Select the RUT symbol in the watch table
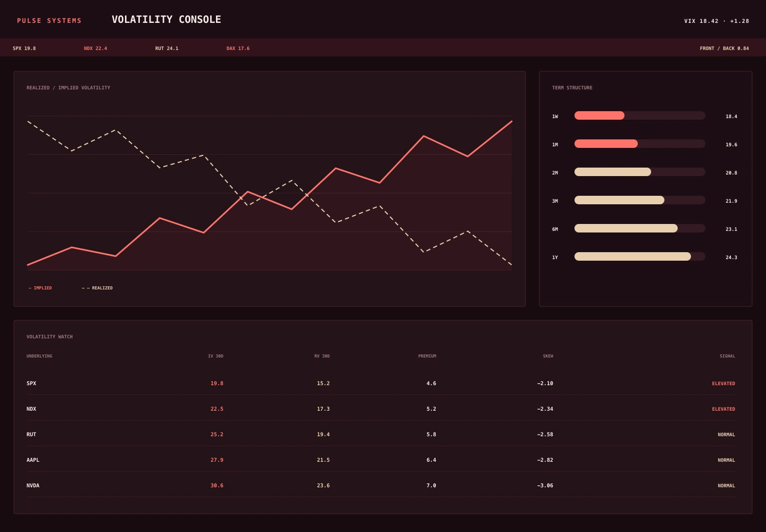The width and height of the screenshot is (766, 532). pyautogui.click(x=31, y=435)
